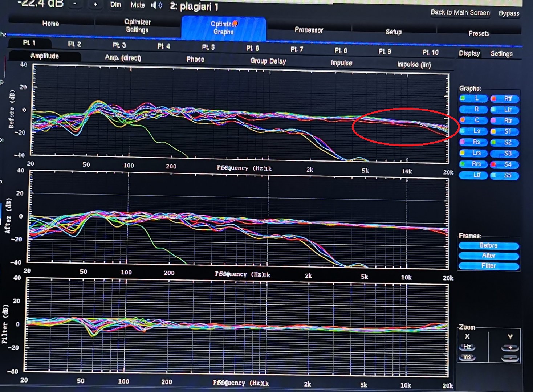Image resolution: width=533 pixels, height=392 pixels.
Task: Show the Impulse (lin) graph view
Action: tap(414, 65)
